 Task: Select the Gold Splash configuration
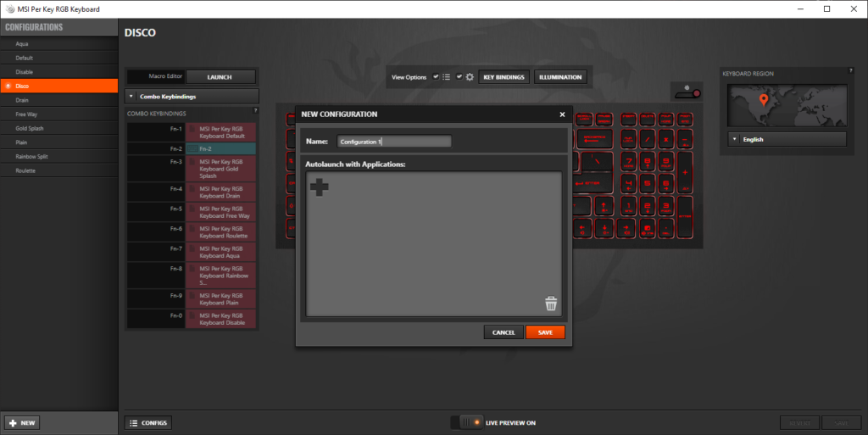(31, 128)
